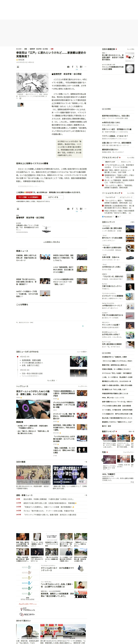Open ranking item リアルすぎる赤ちゃん人形
Image resolution: width=138 pixels, height=644 pixels.
[119, 166]
